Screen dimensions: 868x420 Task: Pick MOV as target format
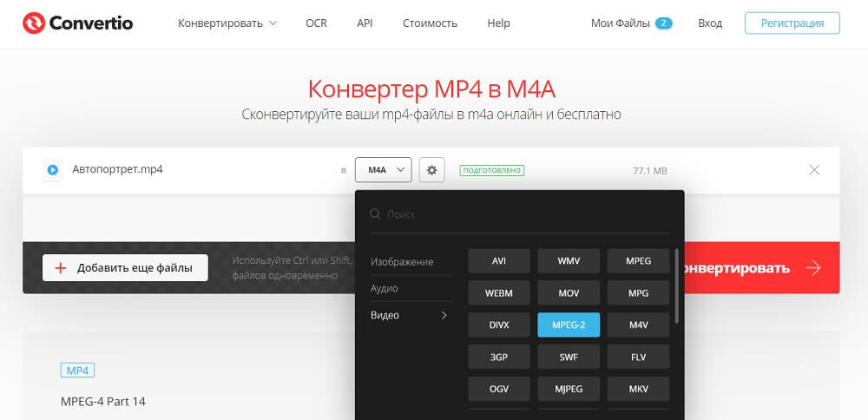(569, 293)
